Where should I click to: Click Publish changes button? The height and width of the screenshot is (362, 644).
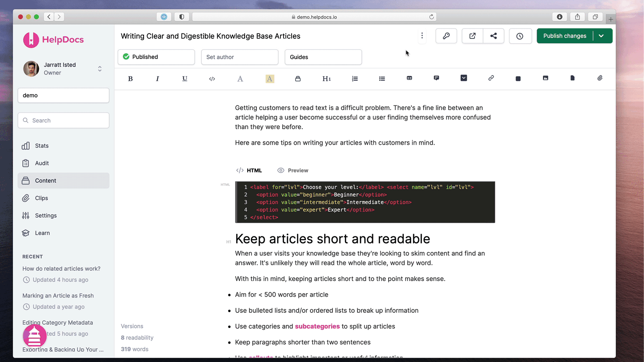pos(565,36)
